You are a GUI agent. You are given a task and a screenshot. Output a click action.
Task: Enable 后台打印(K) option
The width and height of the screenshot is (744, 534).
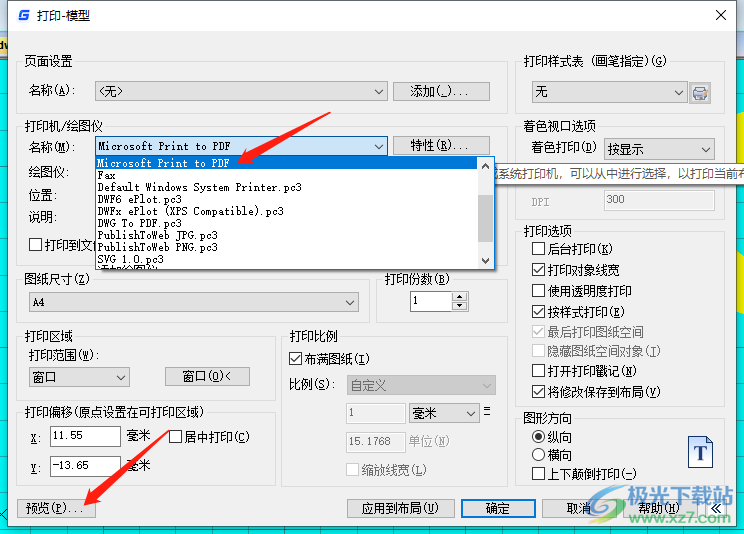pos(538,248)
